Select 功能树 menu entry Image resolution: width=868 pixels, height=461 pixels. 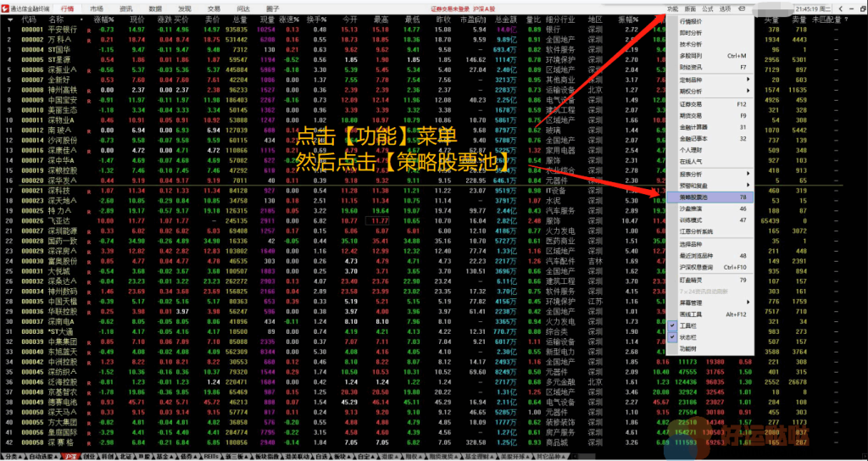coord(711,348)
